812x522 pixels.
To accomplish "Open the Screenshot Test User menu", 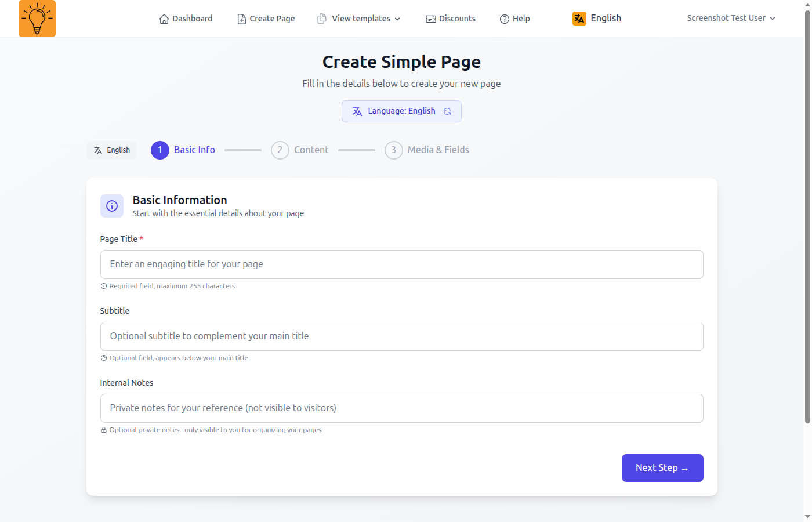I will (x=731, y=19).
